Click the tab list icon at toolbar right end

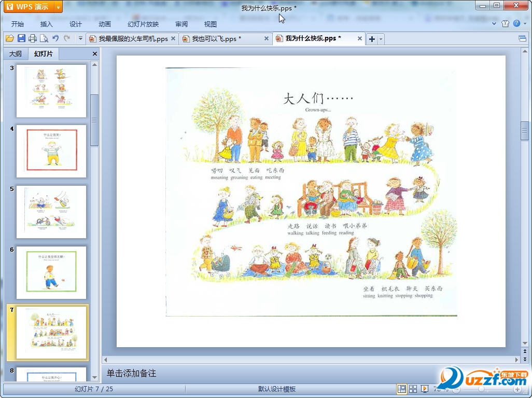pyautogui.click(x=523, y=39)
